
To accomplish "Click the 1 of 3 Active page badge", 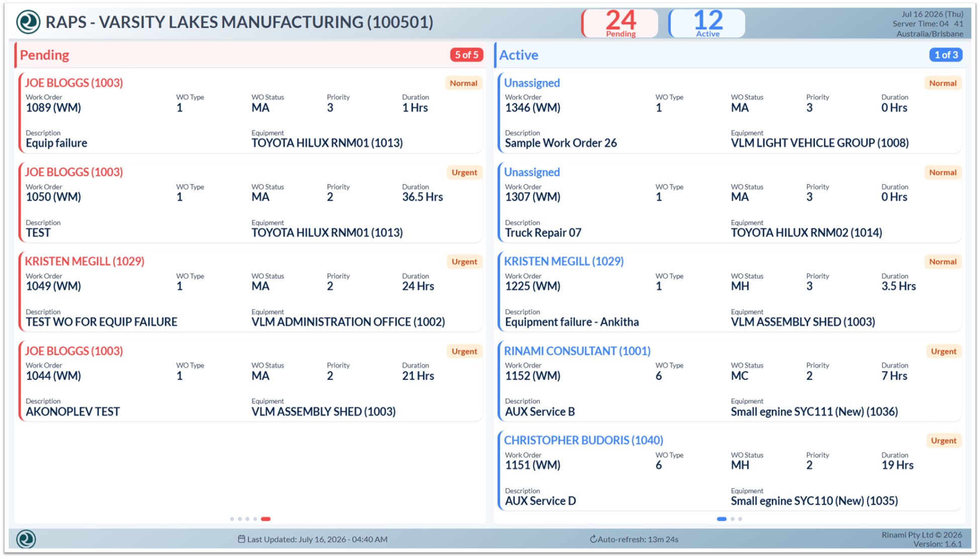I will pyautogui.click(x=945, y=55).
